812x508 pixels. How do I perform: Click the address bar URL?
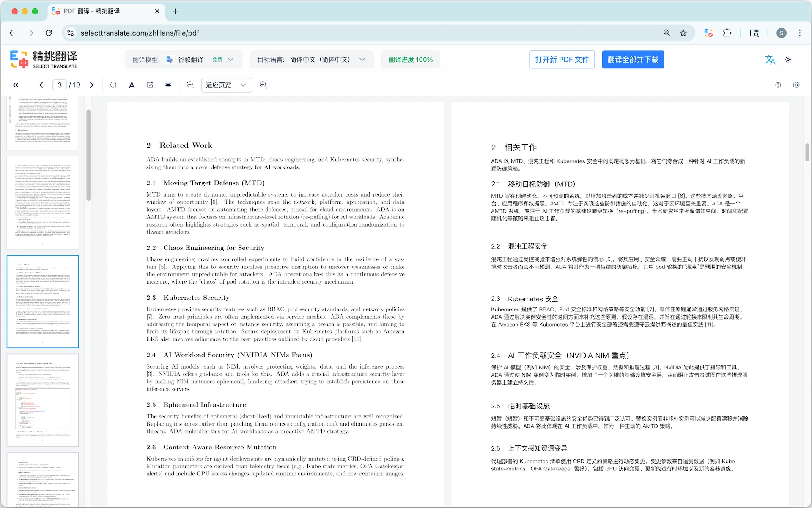coord(140,33)
